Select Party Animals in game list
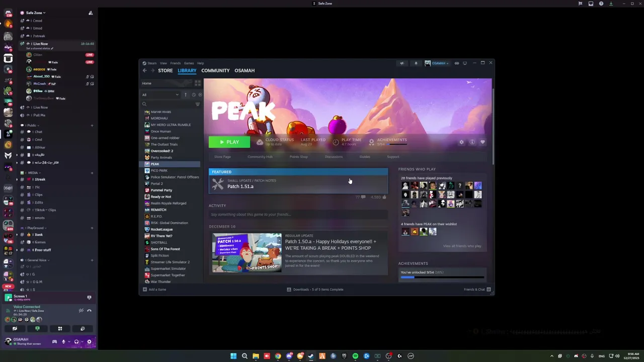Screen dimensions: 644x362 click(x=161, y=157)
